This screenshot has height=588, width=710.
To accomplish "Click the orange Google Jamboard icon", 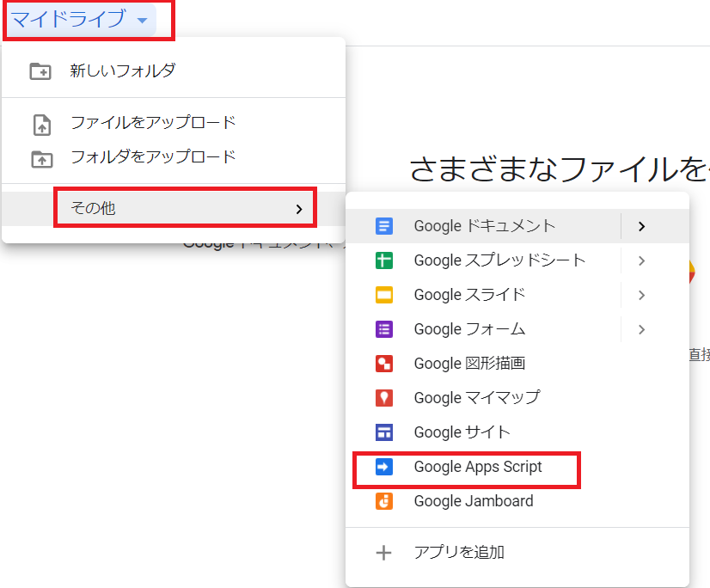I will click(x=384, y=501).
